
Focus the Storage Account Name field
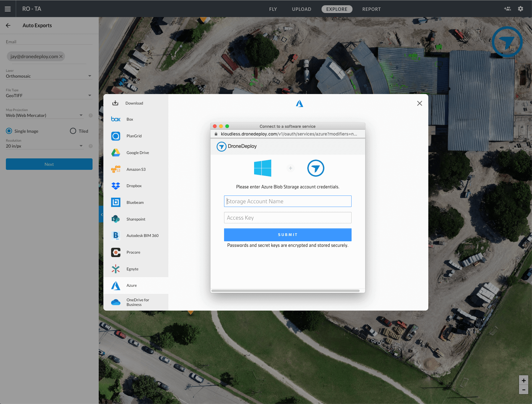click(288, 201)
